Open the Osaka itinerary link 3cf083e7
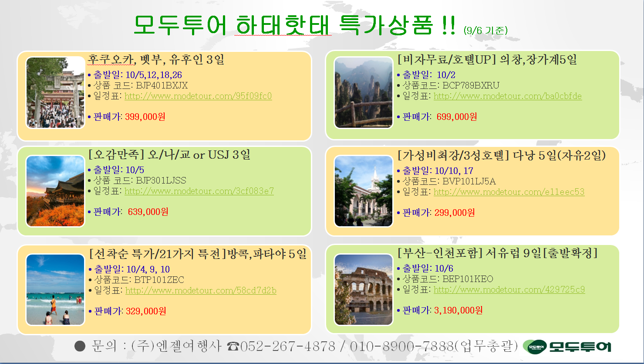Image resolution: width=644 pixels, height=364 pixels. (x=199, y=191)
